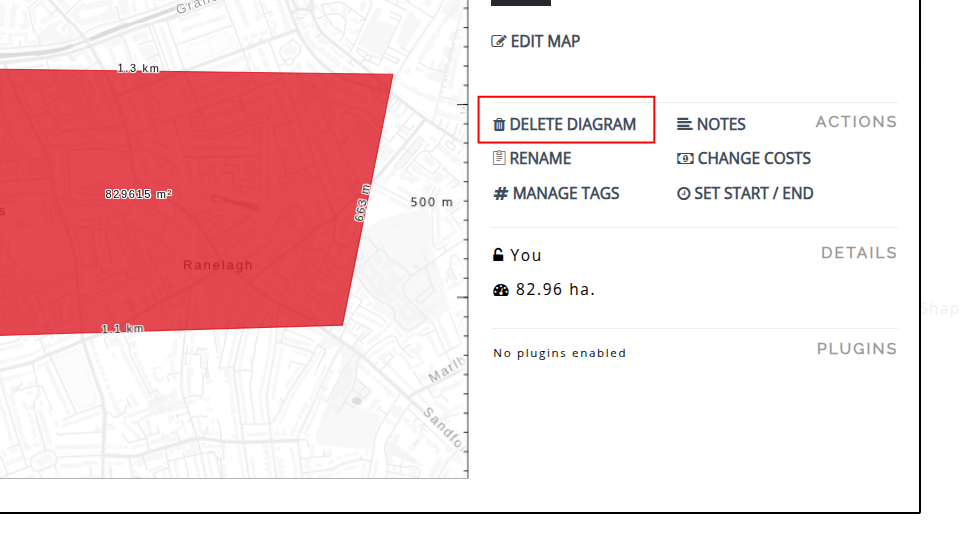Click the unlock icon next to You

498,255
